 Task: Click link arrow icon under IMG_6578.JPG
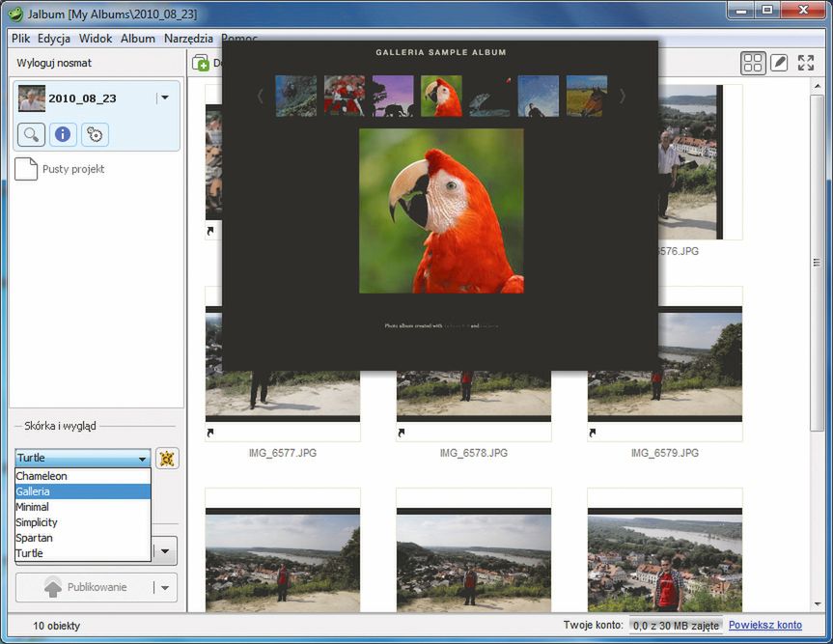click(x=402, y=434)
